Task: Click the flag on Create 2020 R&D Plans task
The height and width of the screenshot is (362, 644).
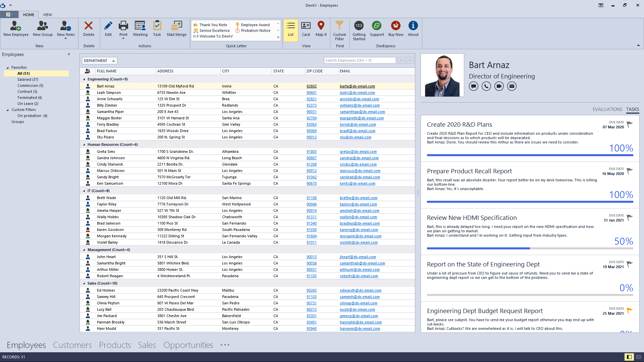Action: coord(630,124)
